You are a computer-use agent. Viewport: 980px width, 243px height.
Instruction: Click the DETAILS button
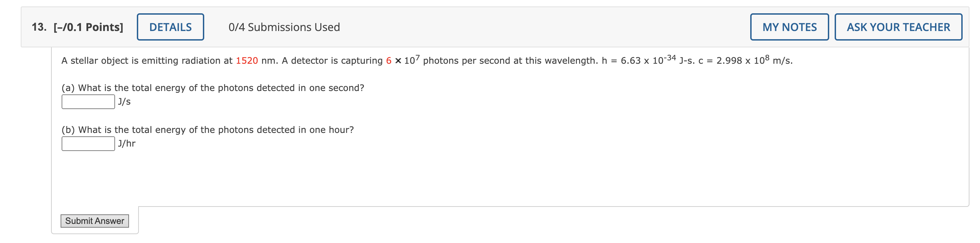click(x=170, y=27)
